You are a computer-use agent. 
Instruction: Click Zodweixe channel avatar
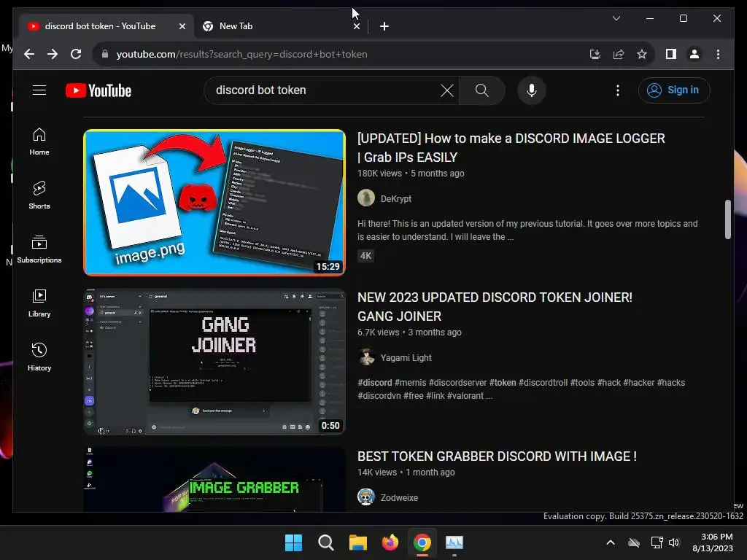pos(366,497)
